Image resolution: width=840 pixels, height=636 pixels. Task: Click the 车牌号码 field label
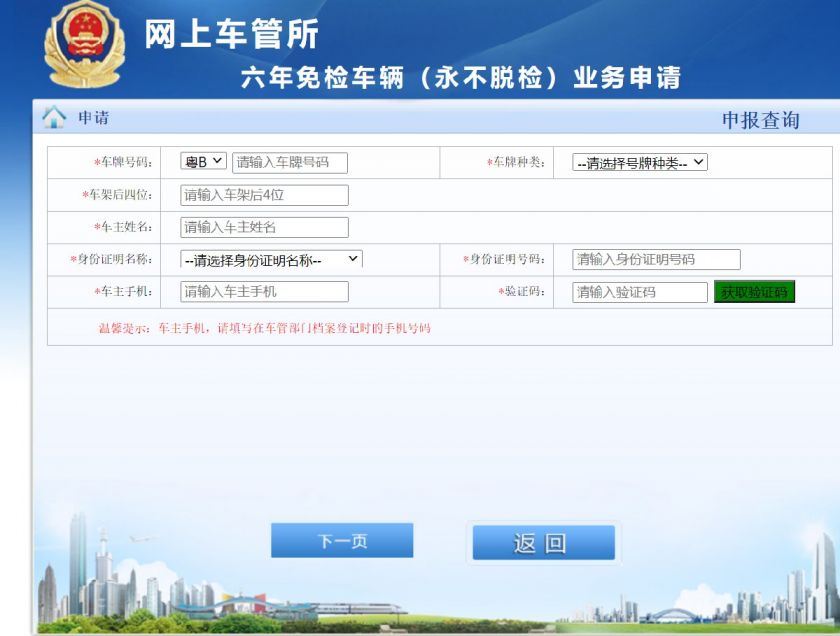click(x=124, y=162)
